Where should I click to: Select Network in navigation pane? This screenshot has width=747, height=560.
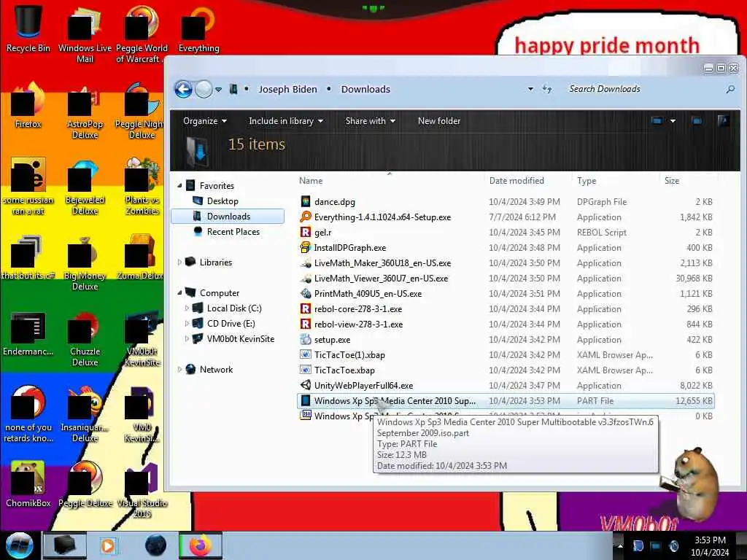pos(216,369)
